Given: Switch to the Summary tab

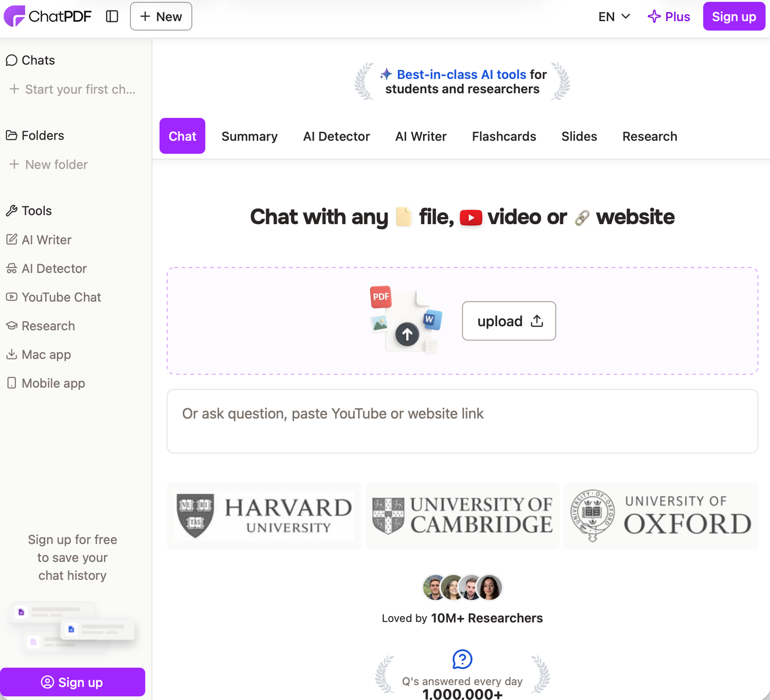Looking at the screenshot, I should [x=249, y=137].
